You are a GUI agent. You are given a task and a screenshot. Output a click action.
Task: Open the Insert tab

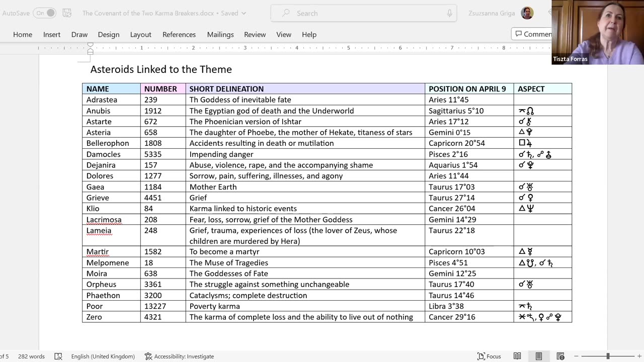[52, 35]
